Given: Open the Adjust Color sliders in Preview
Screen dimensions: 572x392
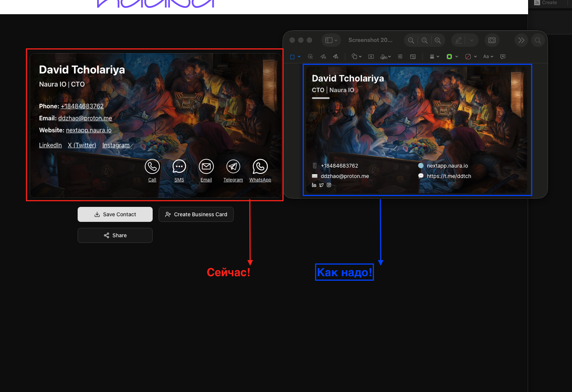Looking at the screenshot, I should point(400,56).
